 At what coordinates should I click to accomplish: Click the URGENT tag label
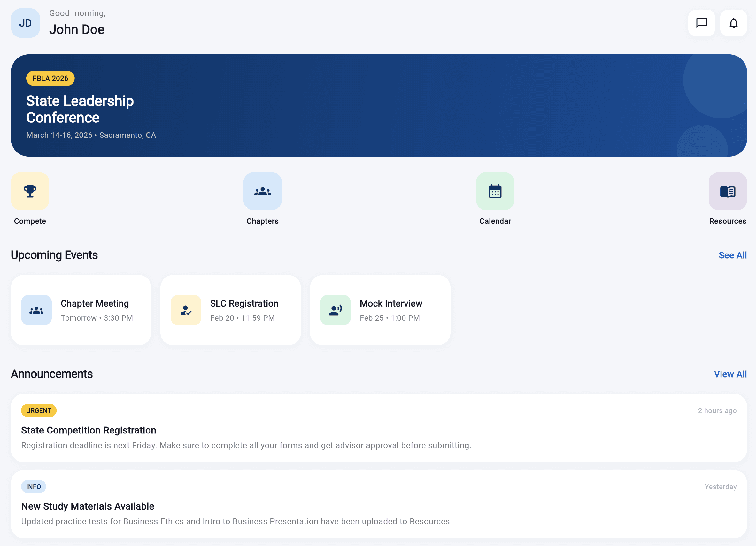[x=39, y=410]
